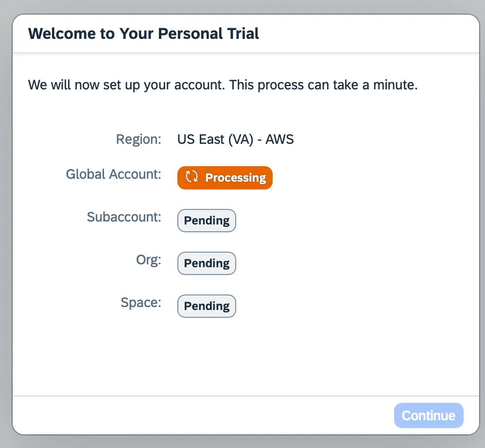Screen dimensions: 485x448
Task: Click the Welcome to Your Personal Trial title
Action: pos(144,34)
